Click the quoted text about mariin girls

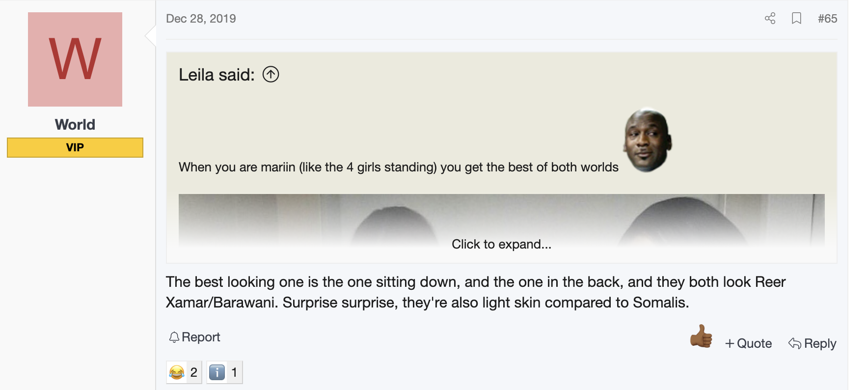click(398, 167)
